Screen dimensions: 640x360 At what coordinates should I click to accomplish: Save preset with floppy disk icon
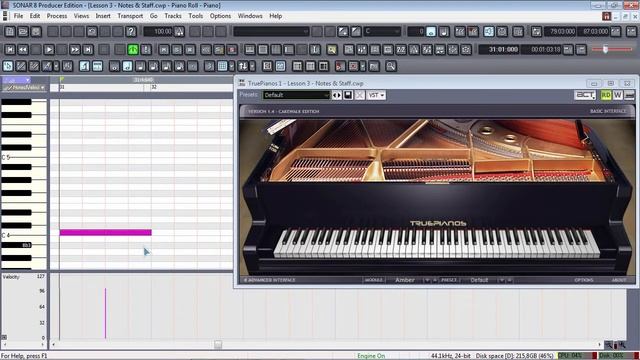tap(348, 95)
